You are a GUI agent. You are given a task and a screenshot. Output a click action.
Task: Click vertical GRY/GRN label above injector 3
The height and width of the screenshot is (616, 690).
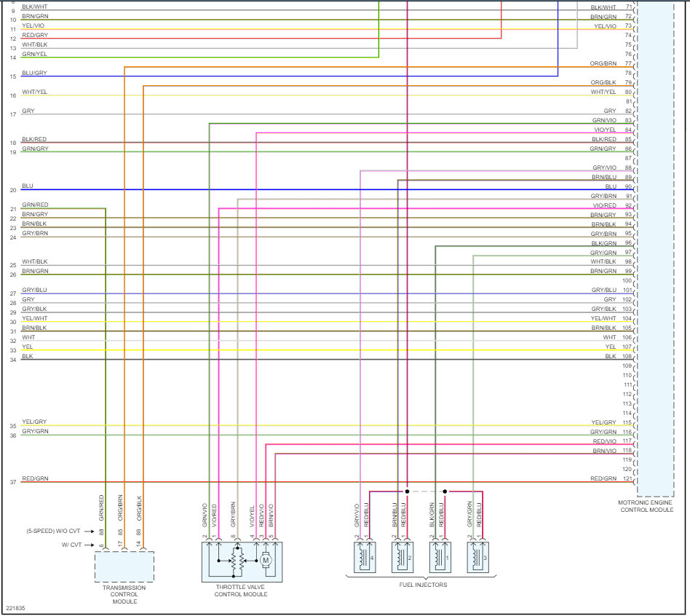469,514
